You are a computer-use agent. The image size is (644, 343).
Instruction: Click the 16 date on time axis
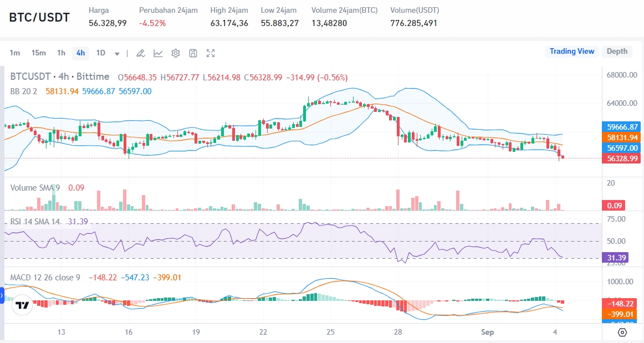point(129,332)
